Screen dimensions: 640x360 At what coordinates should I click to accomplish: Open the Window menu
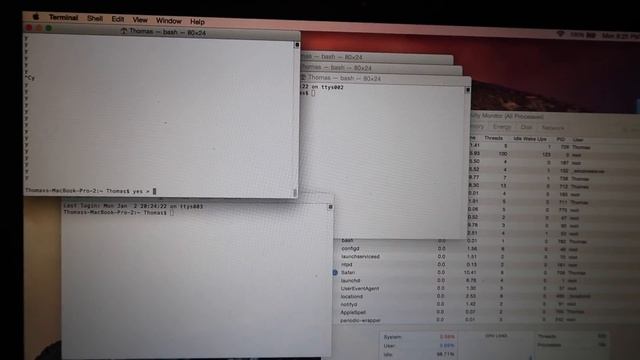coord(169,21)
